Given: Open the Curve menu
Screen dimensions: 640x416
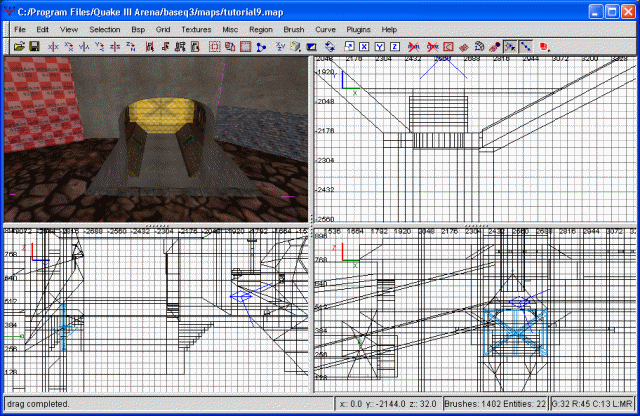Looking at the screenshot, I should click(325, 29).
